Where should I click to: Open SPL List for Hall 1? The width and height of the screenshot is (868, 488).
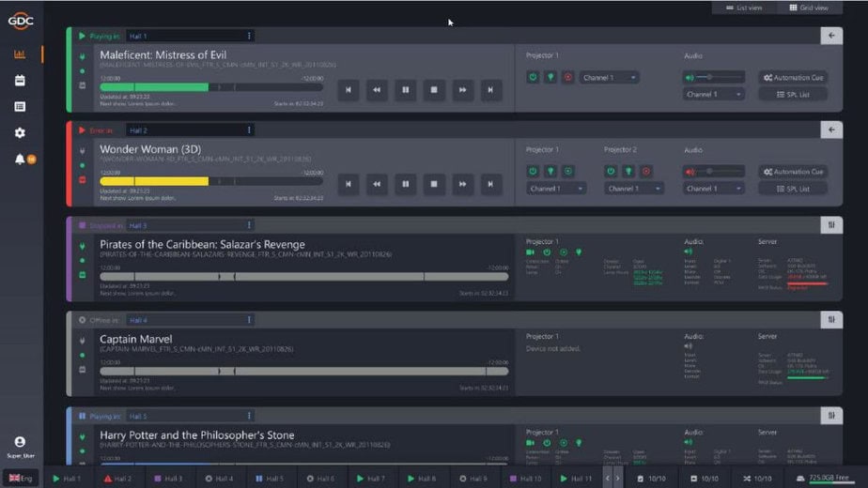pyautogui.click(x=793, y=95)
